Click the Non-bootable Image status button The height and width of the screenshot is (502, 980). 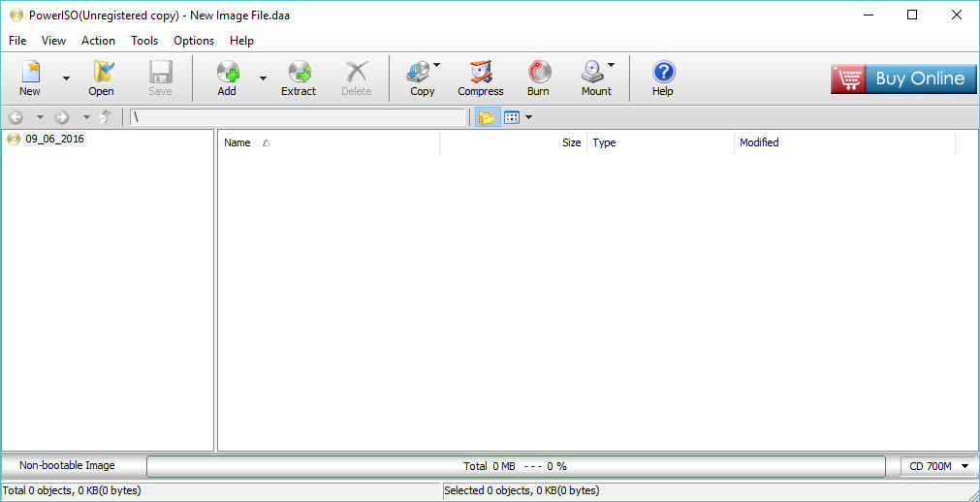coord(67,466)
